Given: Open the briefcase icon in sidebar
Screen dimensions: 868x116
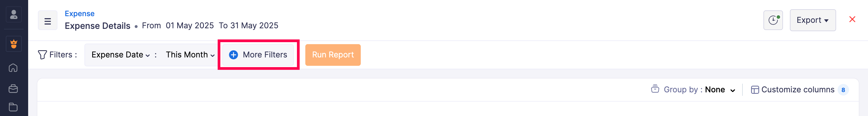Looking at the screenshot, I should (13, 89).
